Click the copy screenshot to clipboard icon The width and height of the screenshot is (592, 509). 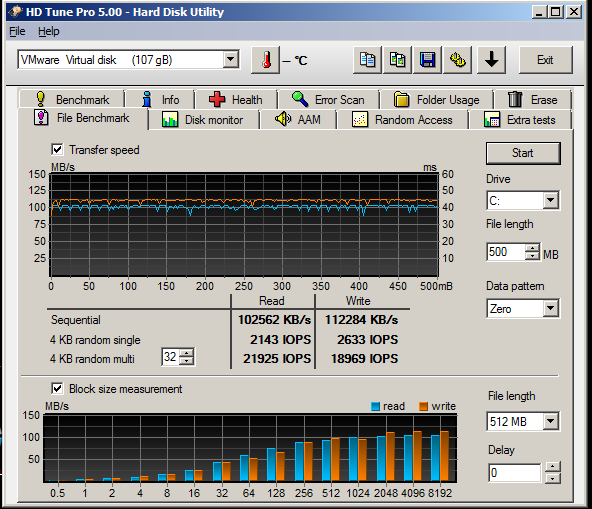tap(397, 60)
